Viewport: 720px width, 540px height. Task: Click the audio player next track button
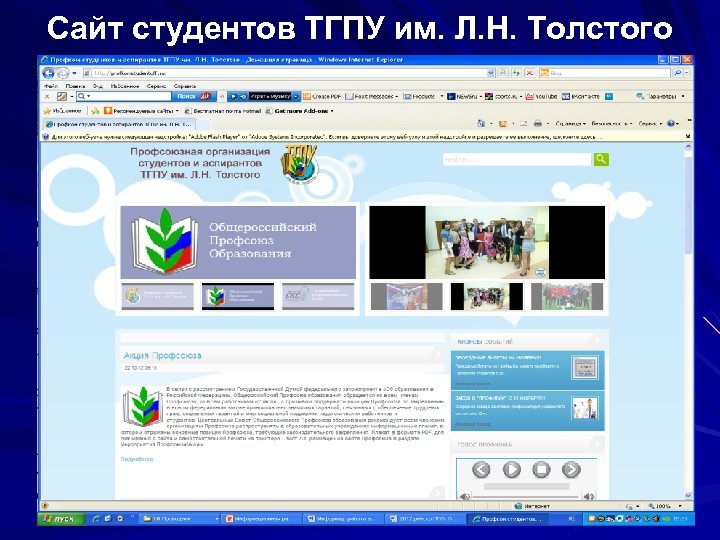(571, 470)
